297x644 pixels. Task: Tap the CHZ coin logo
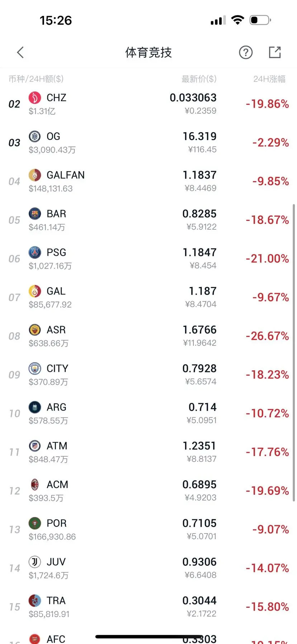(35, 98)
